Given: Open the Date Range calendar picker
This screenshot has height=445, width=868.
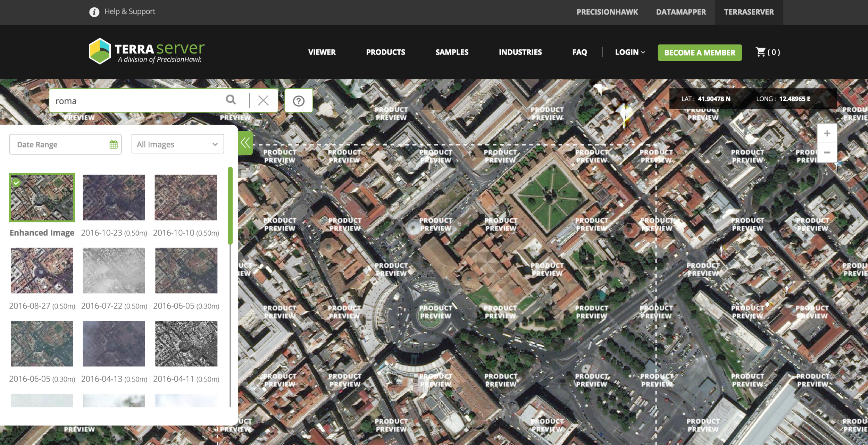Looking at the screenshot, I should [x=113, y=144].
